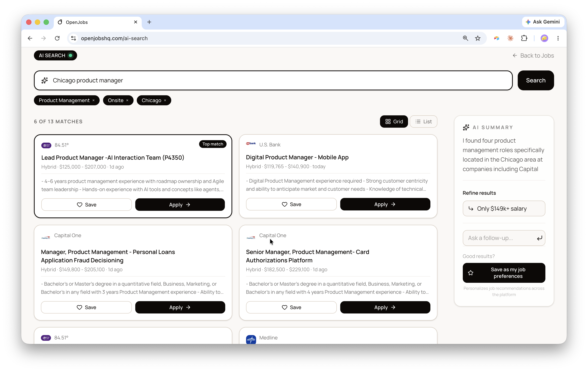Image resolution: width=588 pixels, height=372 pixels.
Task: Open the orange asterisk extension icon
Action: click(x=510, y=38)
